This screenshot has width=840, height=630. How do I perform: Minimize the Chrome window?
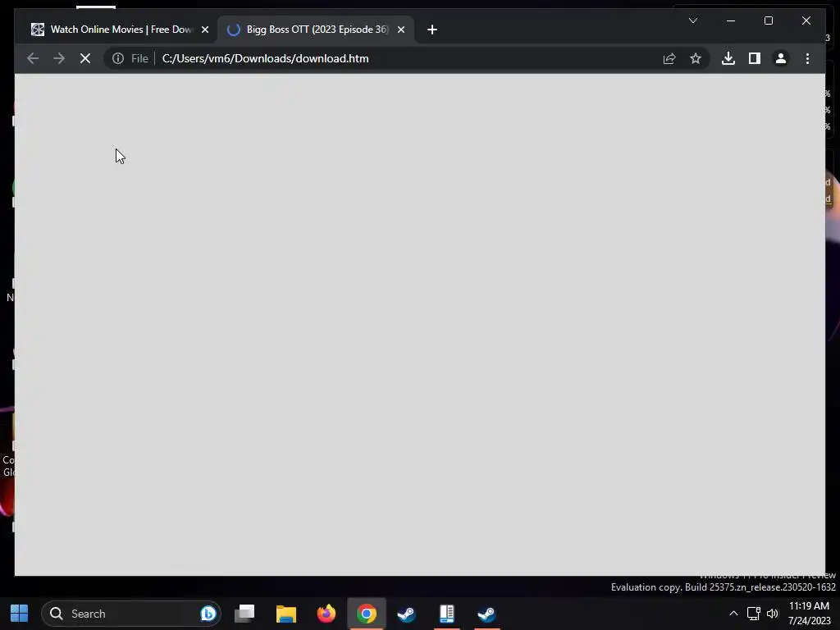[731, 21]
